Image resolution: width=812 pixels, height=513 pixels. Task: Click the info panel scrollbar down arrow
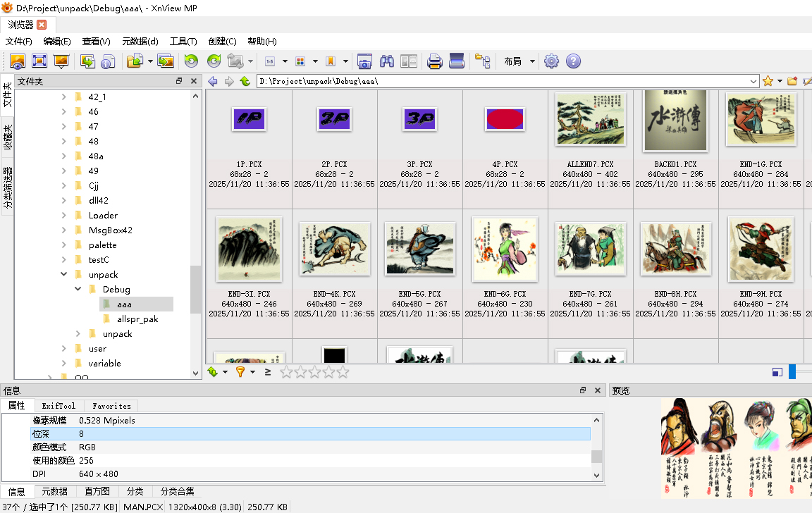click(x=596, y=475)
